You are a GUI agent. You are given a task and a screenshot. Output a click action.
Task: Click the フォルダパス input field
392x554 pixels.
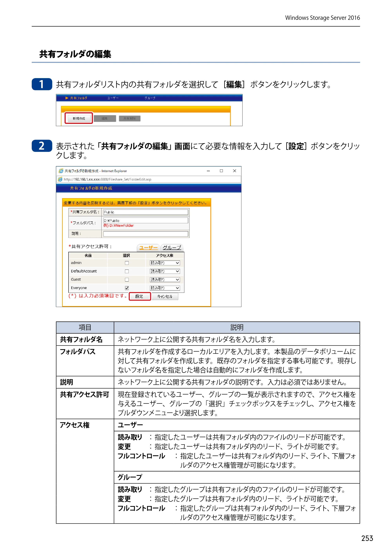tap(146, 220)
